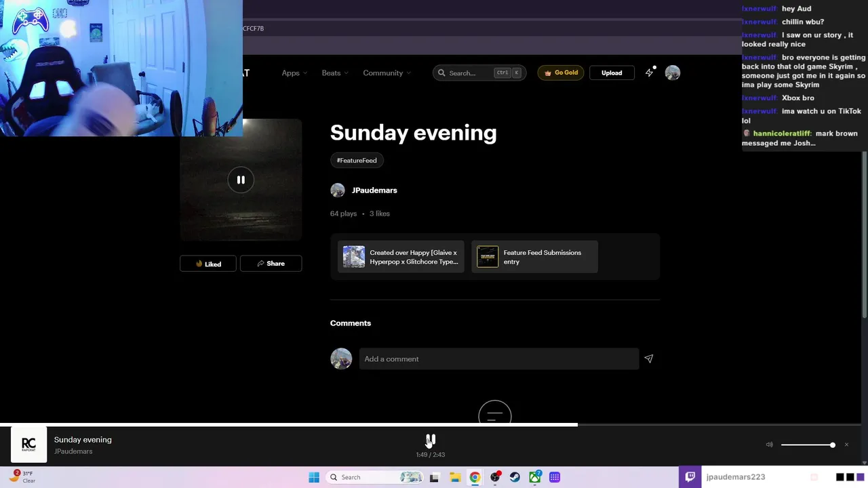Viewport: 868px width, 488px height.
Task: Open the lightning bolt notifications icon
Action: (650, 73)
